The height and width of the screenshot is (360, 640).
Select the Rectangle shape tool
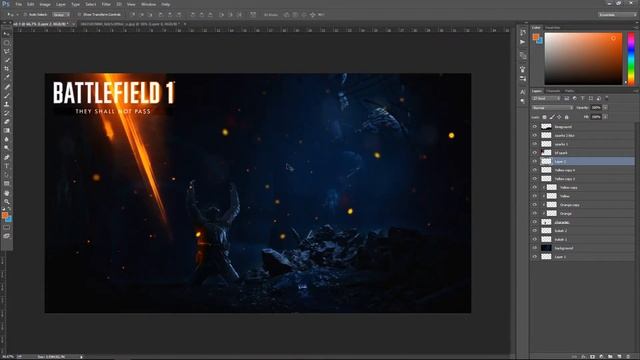[x=7, y=184]
